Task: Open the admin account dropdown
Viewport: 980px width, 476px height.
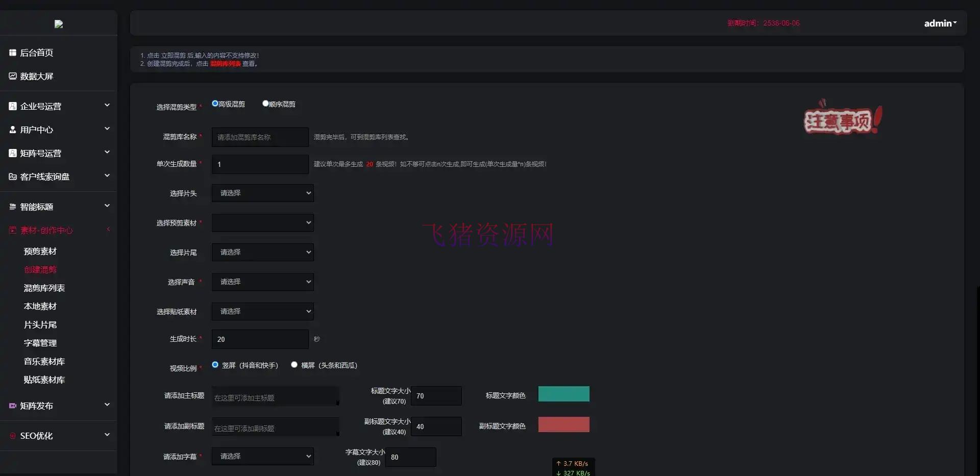Action: click(940, 22)
